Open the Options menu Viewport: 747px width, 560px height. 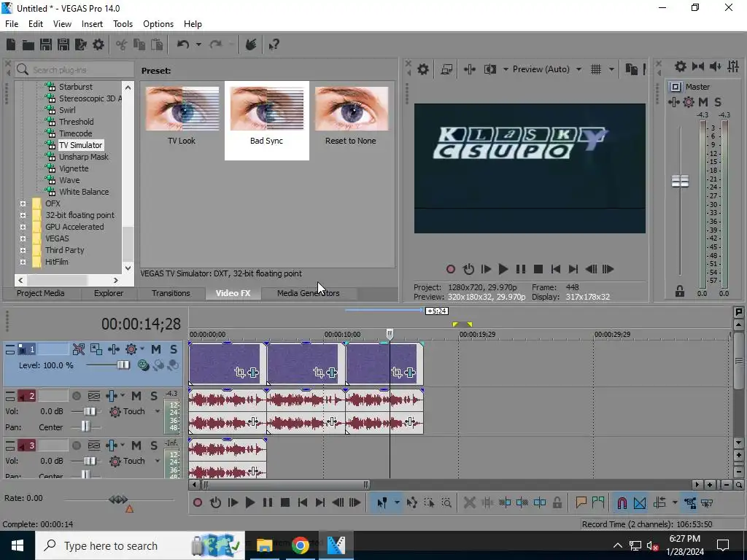pyautogui.click(x=158, y=24)
